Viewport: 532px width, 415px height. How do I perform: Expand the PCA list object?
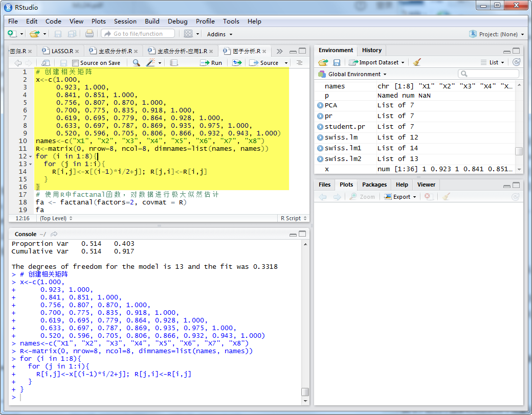point(320,105)
